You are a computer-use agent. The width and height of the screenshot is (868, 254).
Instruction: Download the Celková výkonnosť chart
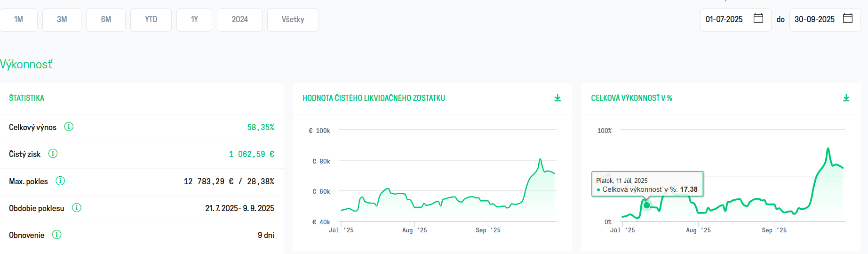(846, 98)
